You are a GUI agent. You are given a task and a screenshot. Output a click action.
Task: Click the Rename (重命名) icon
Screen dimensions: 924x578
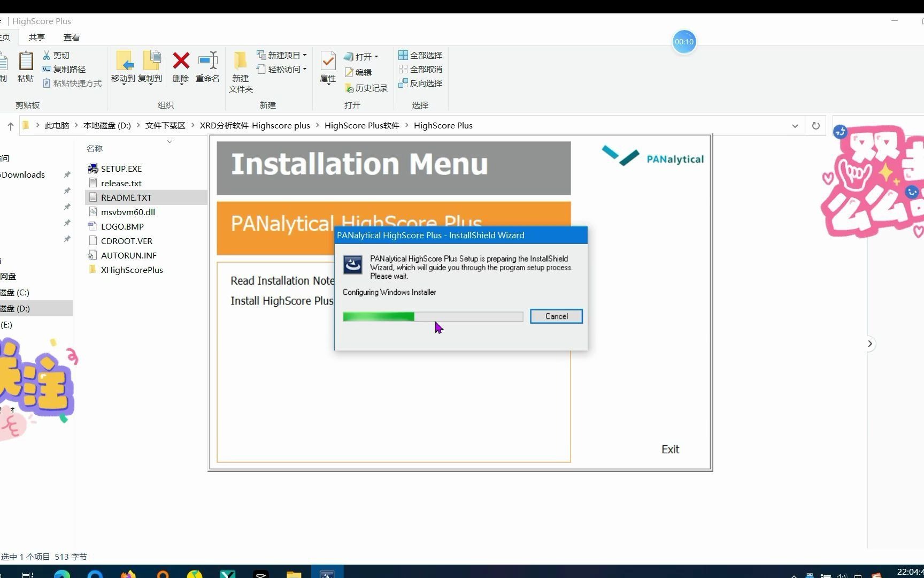[x=207, y=60]
